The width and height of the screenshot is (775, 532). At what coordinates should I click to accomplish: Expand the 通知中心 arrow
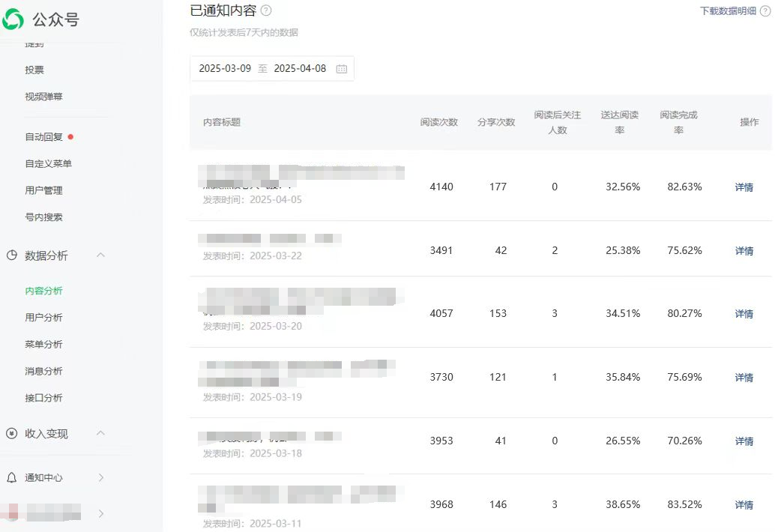pyautogui.click(x=101, y=477)
